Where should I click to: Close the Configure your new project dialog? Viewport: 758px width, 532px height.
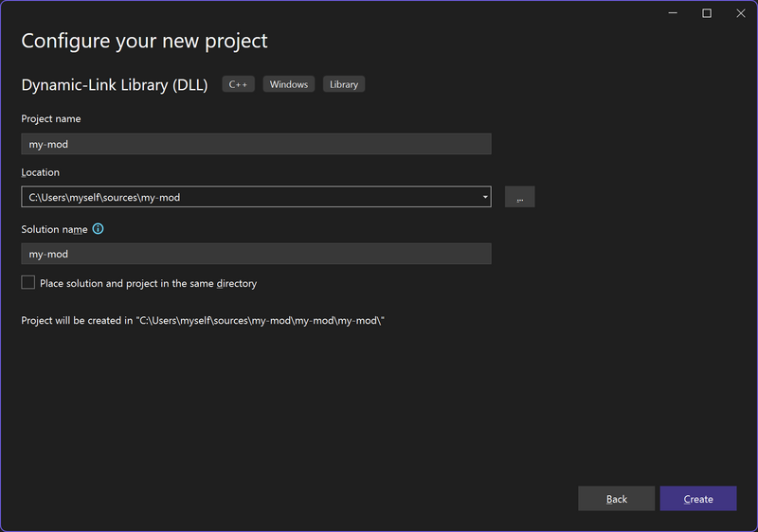[740, 13]
